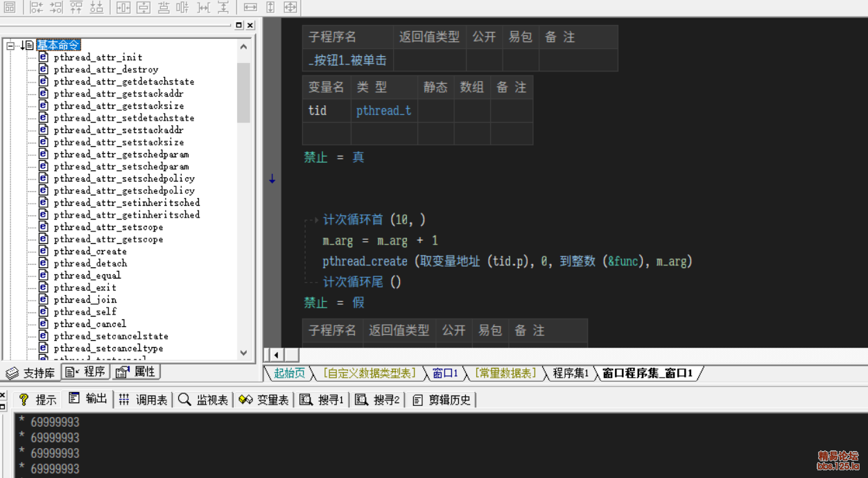Click the align bottom edges toolbar icon

pos(96,8)
